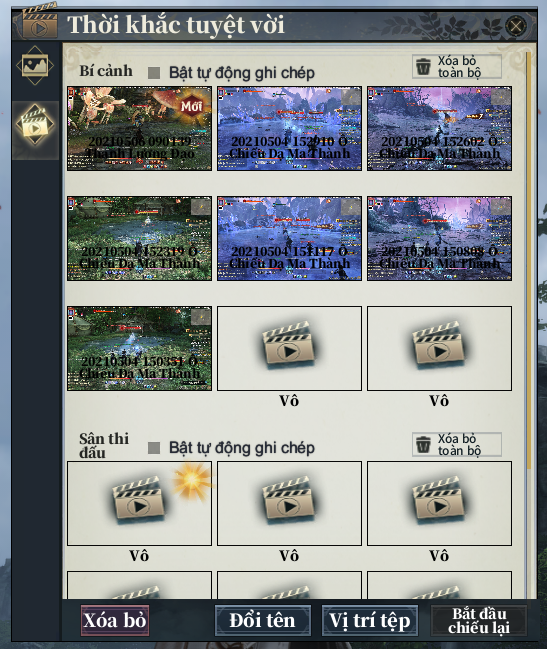Open file location with Vị trí tệp
This screenshot has width=547, height=649.
[369, 620]
